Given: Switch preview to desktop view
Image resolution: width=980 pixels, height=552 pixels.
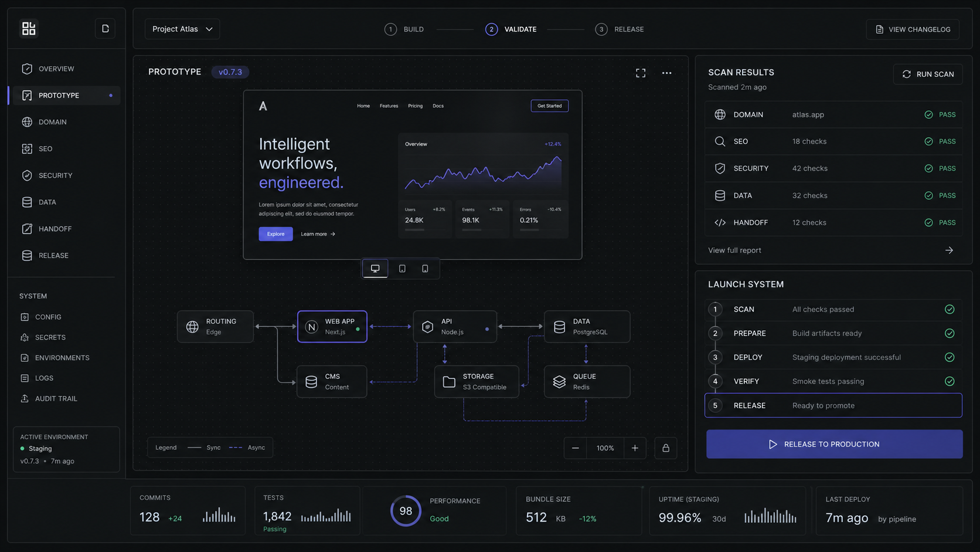Looking at the screenshot, I should click(375, 269).
